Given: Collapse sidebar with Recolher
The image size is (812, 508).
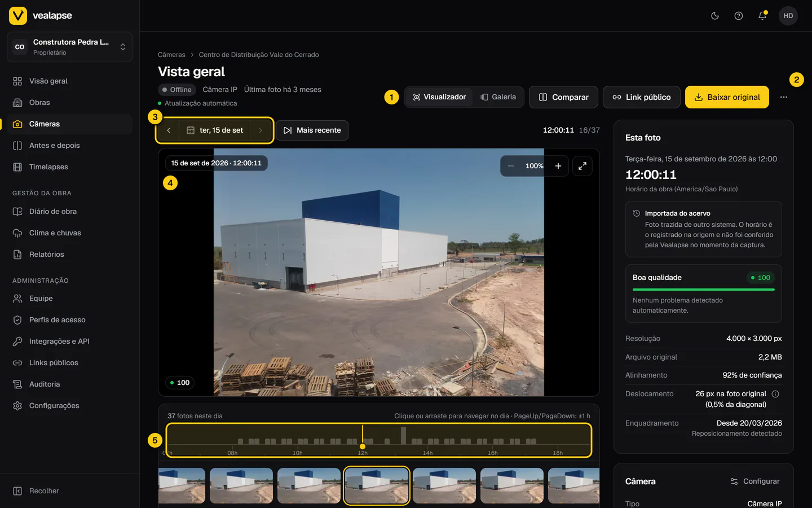Looking at the screenshot, I should tap(70, 491).
